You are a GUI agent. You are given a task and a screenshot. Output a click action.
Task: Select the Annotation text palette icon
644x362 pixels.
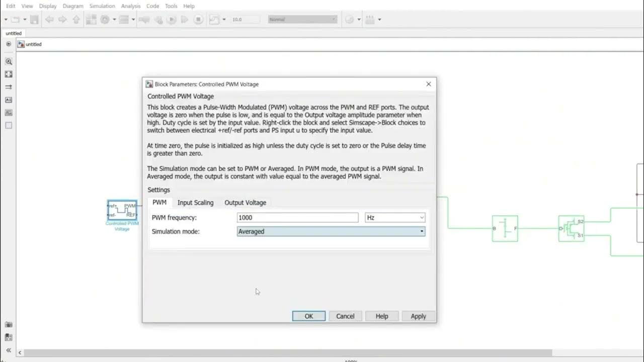click(9, 100)
